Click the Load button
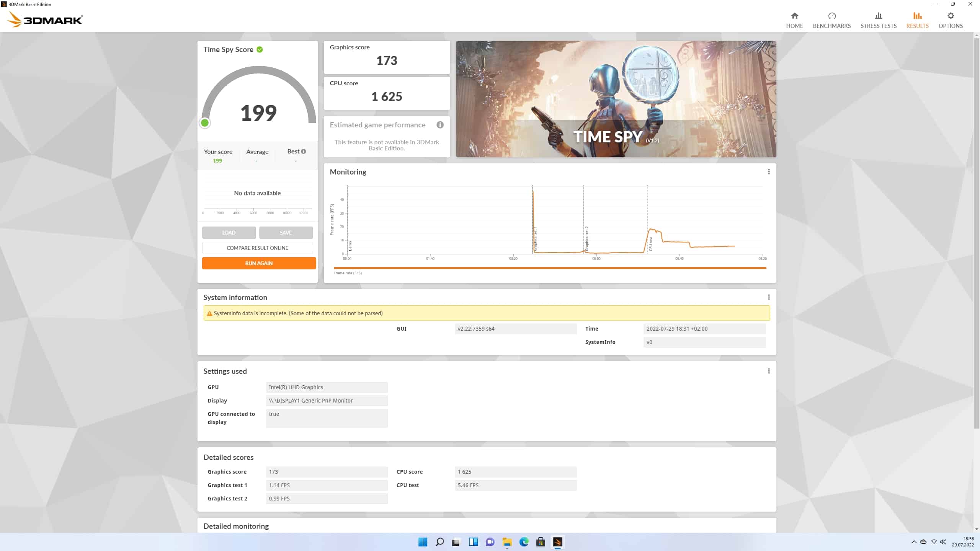980x551 pixels. (x=229, y=233)
